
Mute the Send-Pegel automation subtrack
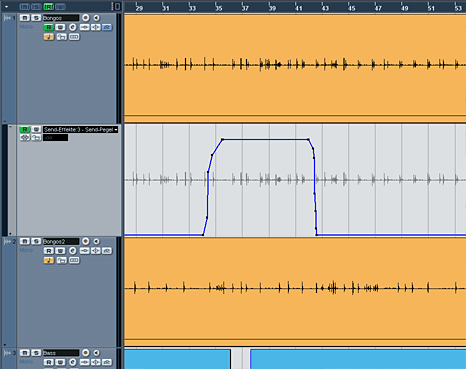[25, 138]
